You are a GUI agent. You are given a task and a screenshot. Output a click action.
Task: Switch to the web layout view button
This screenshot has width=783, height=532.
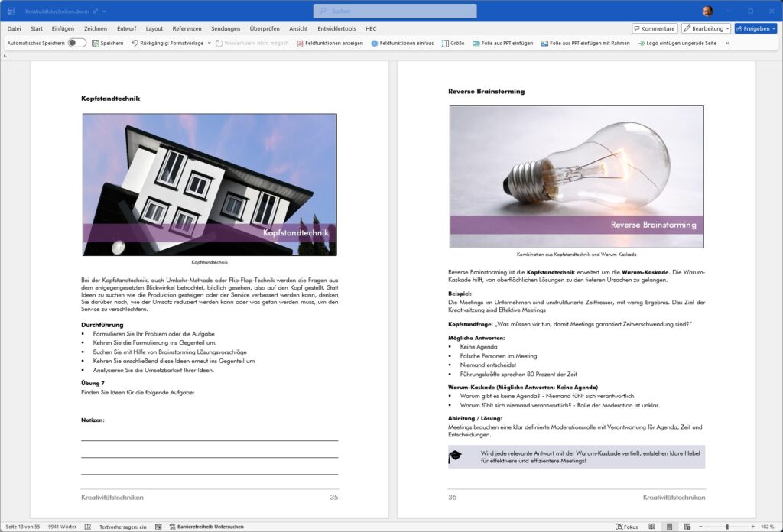(x=686, y=527)
